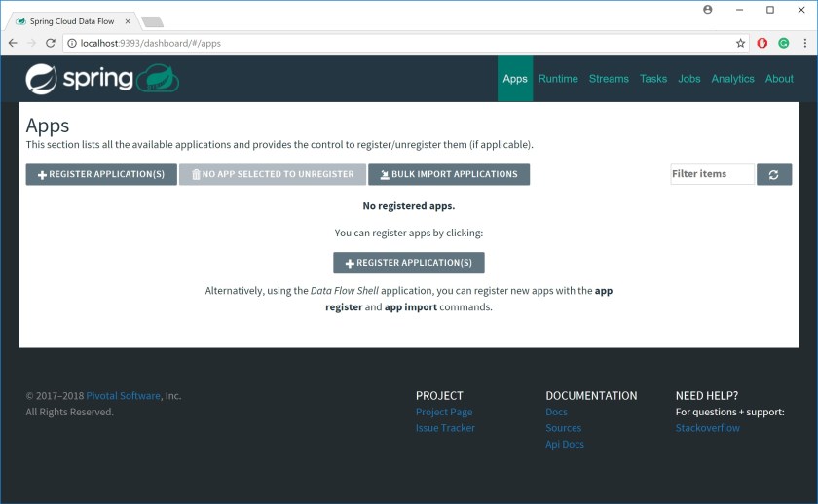Click the green Grammarly extension icon
This screenshot has height=504, width=818.
784,43
